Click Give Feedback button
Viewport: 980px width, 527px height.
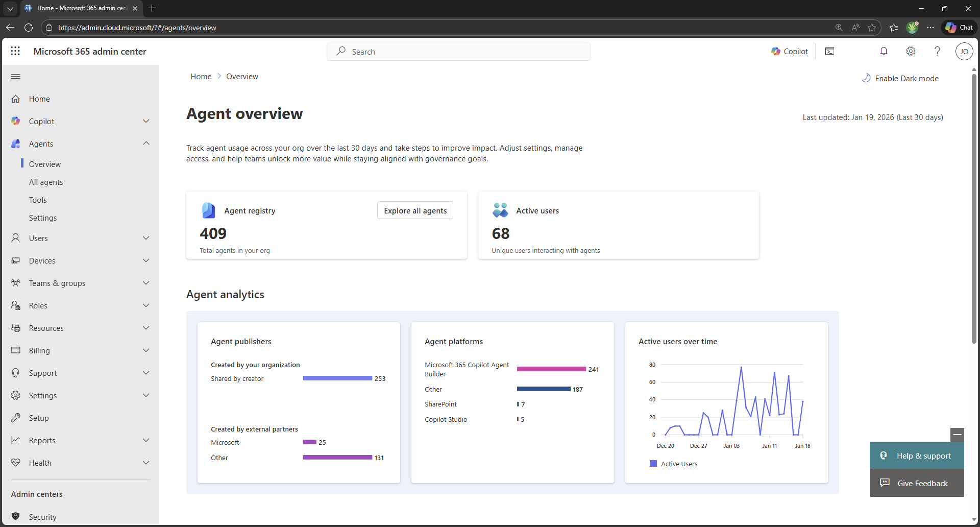(x=917, y=483)
